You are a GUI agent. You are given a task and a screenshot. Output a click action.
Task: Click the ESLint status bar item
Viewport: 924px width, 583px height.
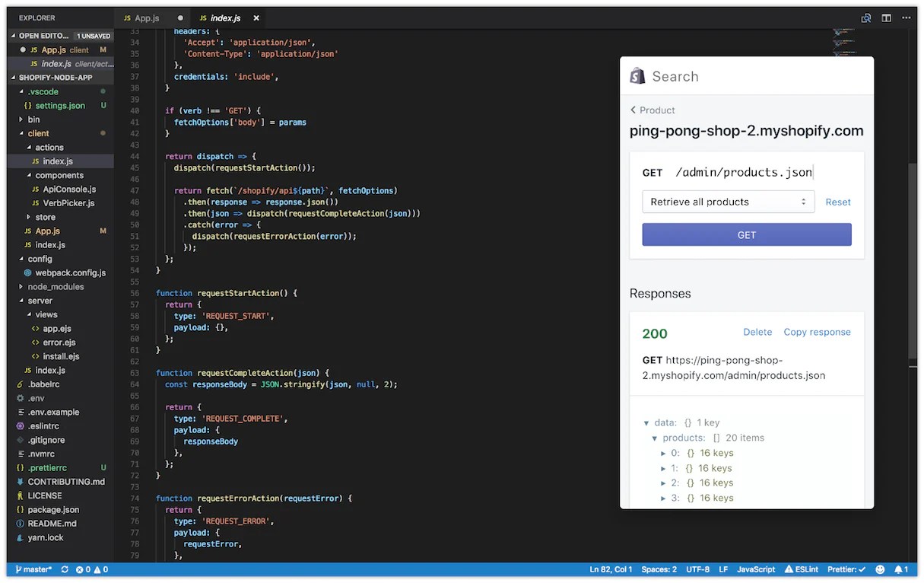point(801,569)
